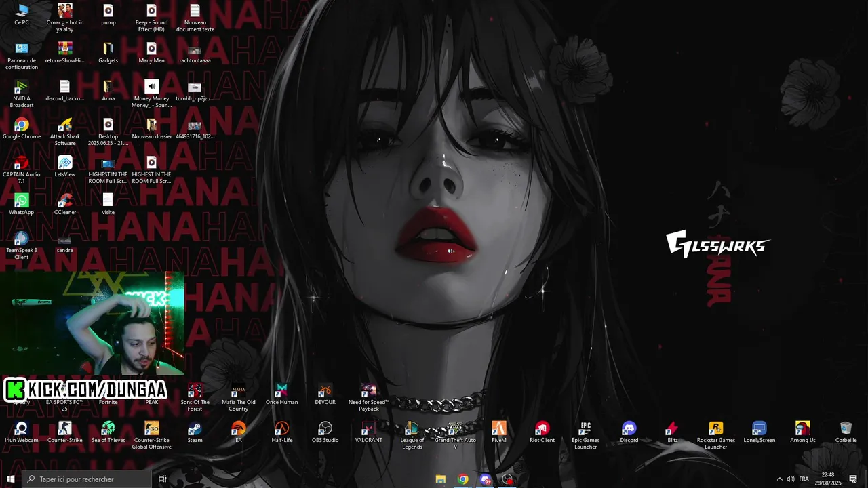Select the DEVOUR game shortcut
Image resolution: width=868 pixels, height=488 pixels.
[325, 394]
